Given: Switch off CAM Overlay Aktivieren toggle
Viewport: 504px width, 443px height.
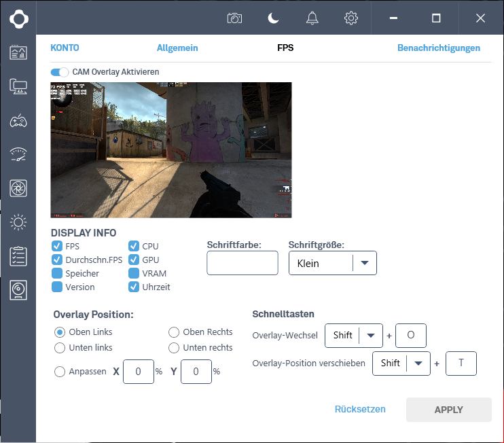Looking at the screenshot, I should click(60, 72).
